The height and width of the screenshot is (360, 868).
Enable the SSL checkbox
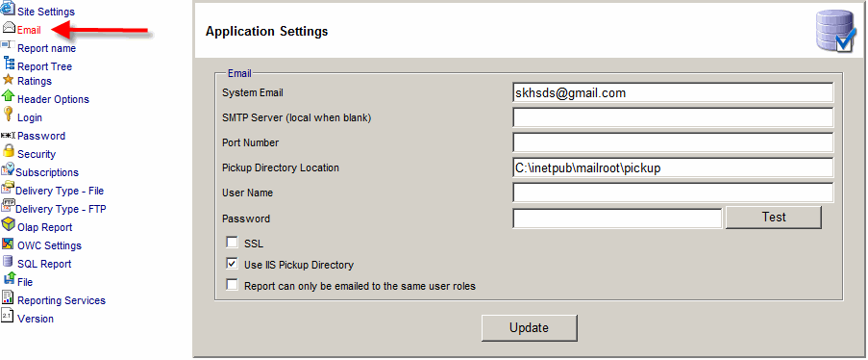[x=232, y=243]
